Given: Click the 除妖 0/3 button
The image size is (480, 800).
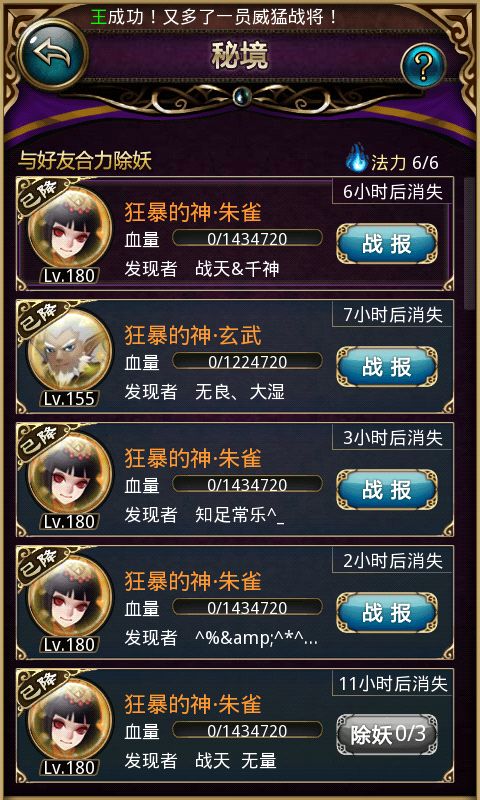Looking at the screenshot, I should pos(387,735).
